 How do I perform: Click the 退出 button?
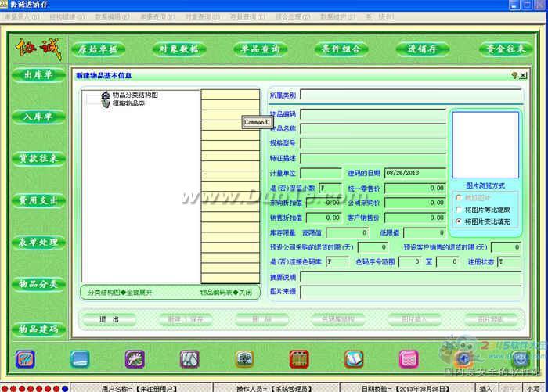(x=110, y=319)
